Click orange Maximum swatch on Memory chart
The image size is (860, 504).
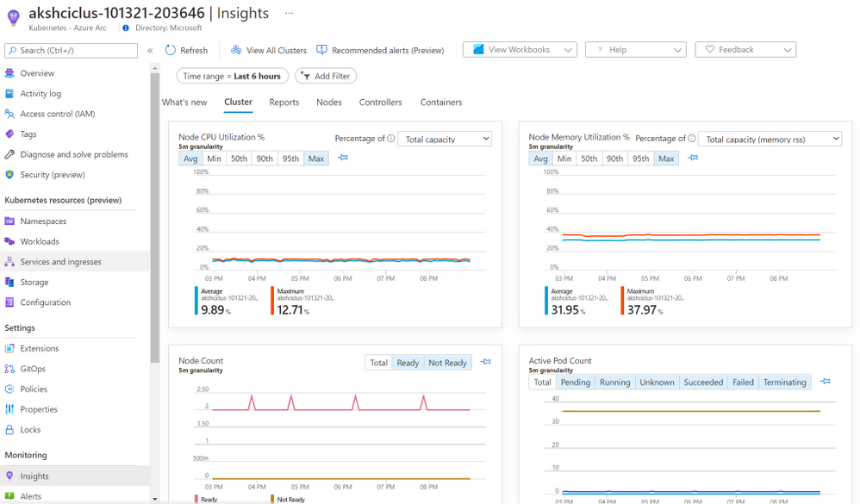tap(622, 301)
